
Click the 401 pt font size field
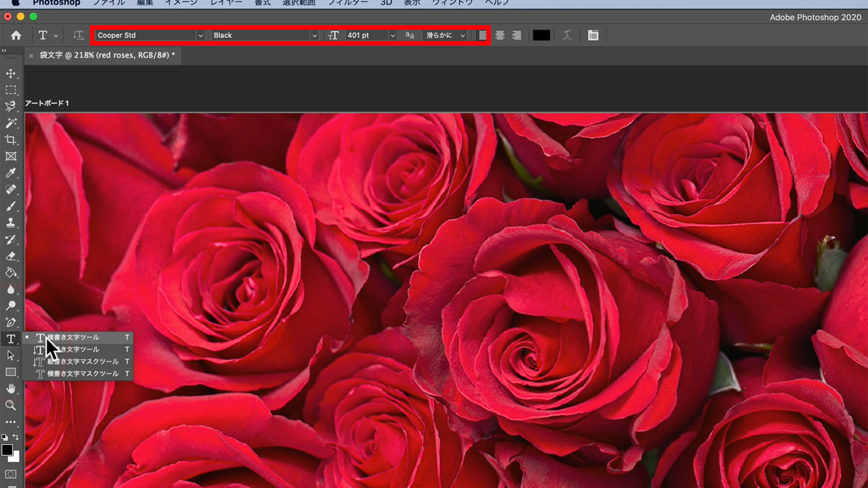click(x=367, y=35)
